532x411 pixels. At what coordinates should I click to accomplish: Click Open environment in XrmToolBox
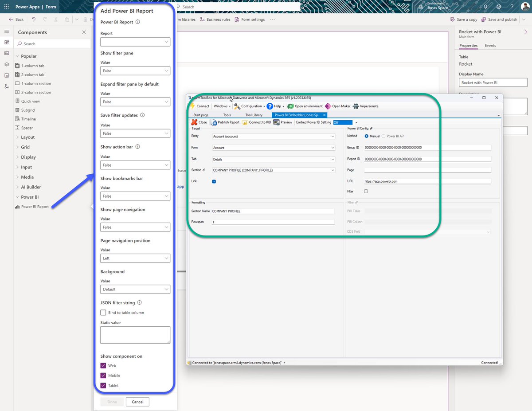click(x=305, y=106)
